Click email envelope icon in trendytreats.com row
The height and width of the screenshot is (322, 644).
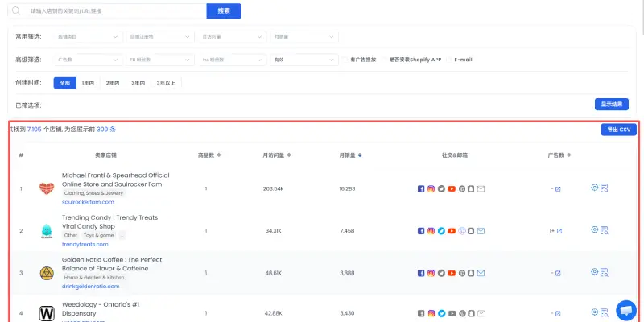tap(481, 231)
